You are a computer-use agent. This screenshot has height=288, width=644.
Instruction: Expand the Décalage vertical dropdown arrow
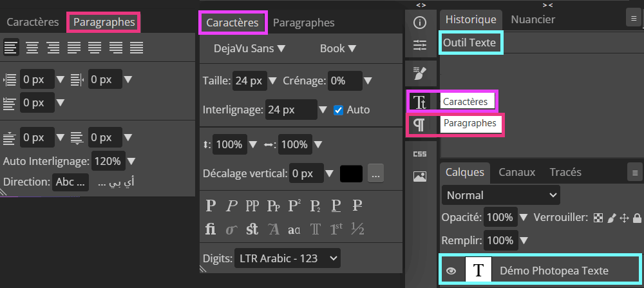(x=329, y=174)
